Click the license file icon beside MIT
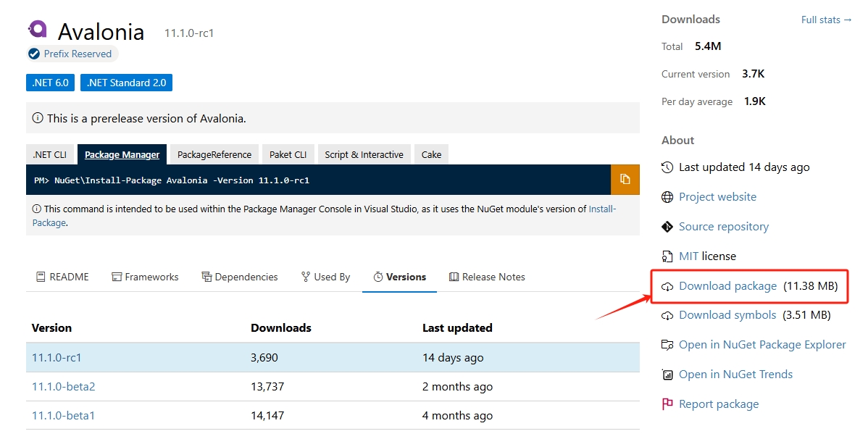 (x=667, y=256)
